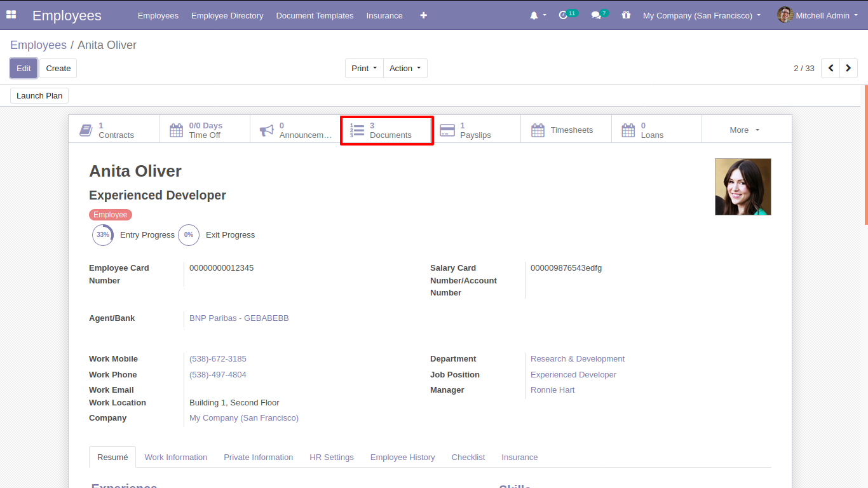Open the apps grid home menu icon
The height and width of the screenshot is (488, 868).
click(x=11, y=15)
